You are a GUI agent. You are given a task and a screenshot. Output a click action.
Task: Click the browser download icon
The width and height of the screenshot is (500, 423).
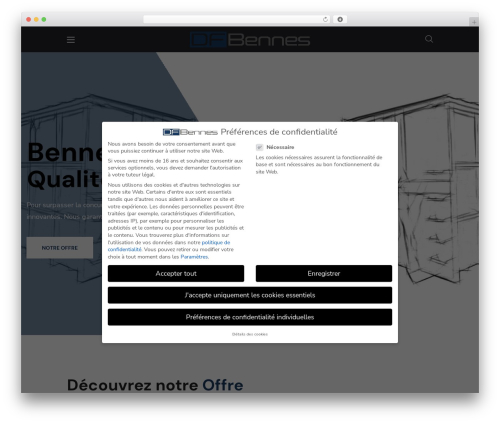[340, 20]
